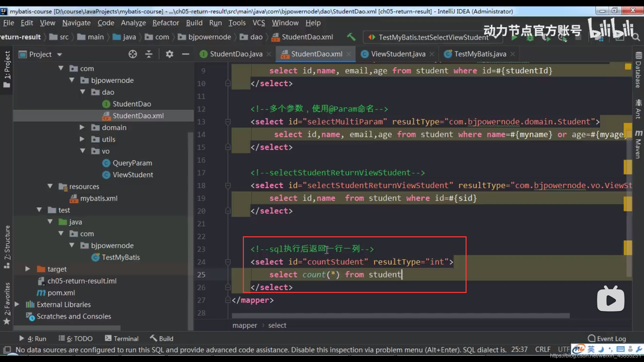Screen dimensions: 644x362
Task: Select pom.xml in project tree
Action: 61,293
